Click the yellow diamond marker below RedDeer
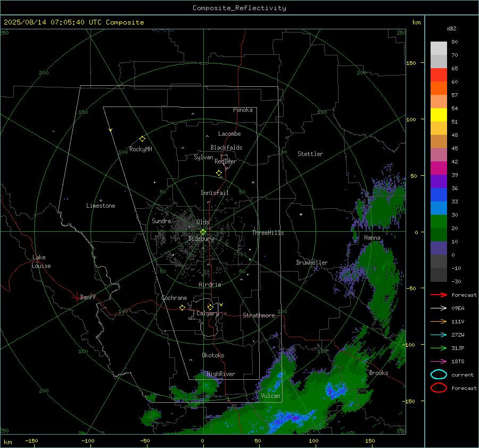The height and width of the screenshot is (448, 479). tap(219, 173)
